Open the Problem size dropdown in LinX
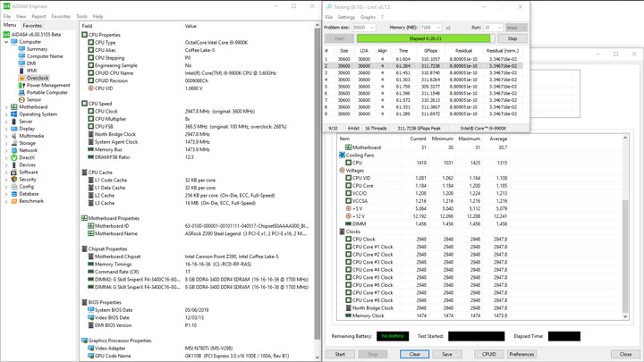 (364, 28)
